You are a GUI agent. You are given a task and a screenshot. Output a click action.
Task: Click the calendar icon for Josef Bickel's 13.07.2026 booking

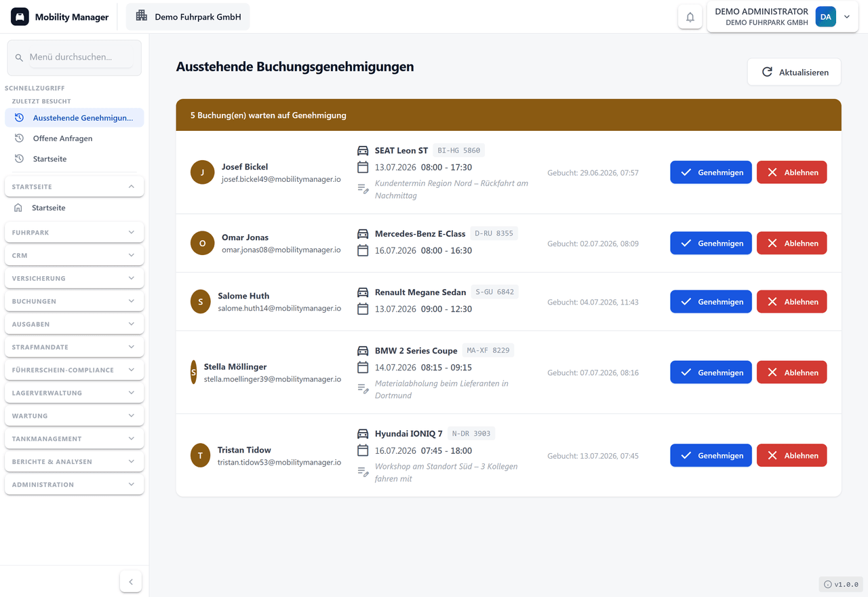363,167
